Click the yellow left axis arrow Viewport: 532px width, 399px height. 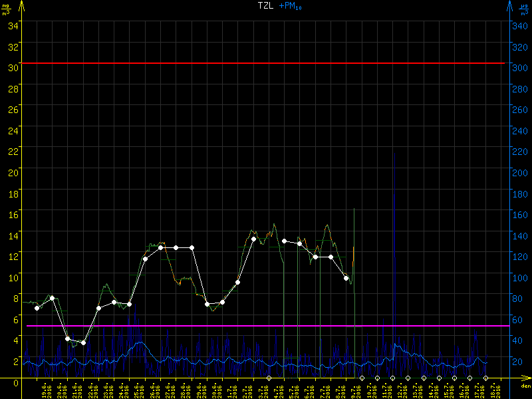[22, 6]
